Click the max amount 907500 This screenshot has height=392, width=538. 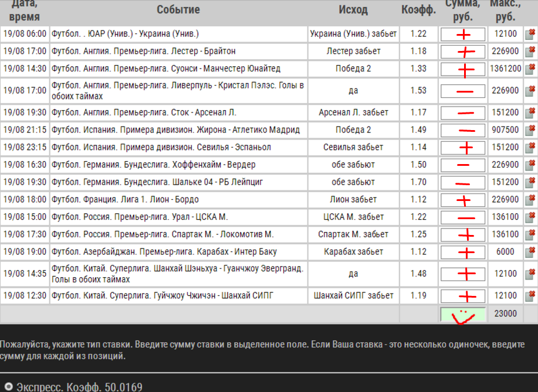[506, 130]
